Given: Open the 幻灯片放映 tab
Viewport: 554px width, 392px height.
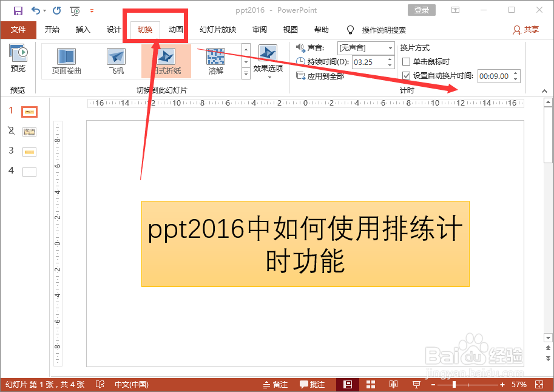Looking at the screenshot, I should pos(218,30).
